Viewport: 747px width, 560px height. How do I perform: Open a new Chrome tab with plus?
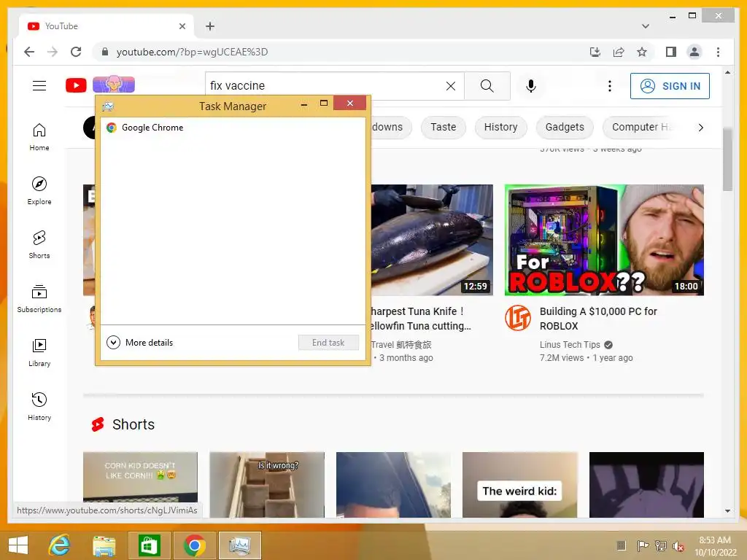(x=210, y=26)
